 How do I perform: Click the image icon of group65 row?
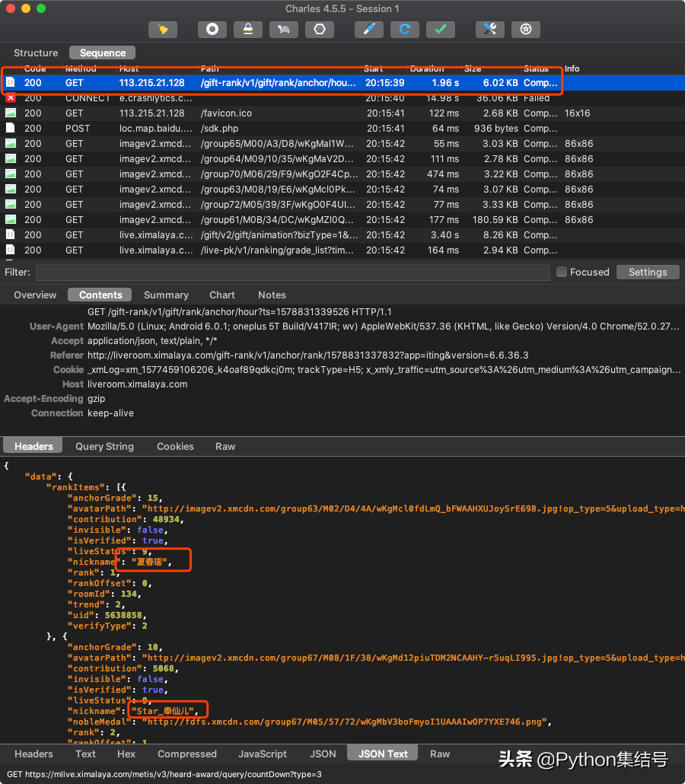11,144
